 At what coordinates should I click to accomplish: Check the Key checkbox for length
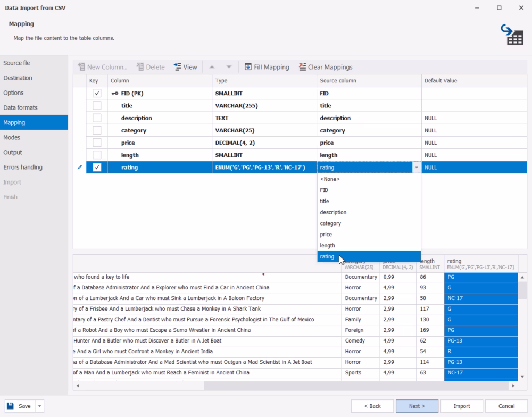pyautogui.click(x=97, y=155)
